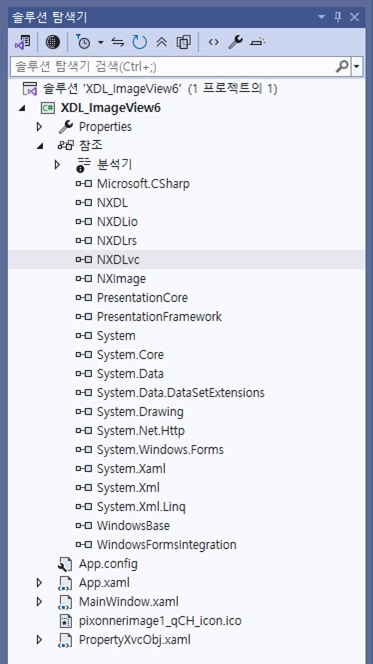Click inside the Solution Explorer search box
The width and height of the screenshot is (373, 664).
pos(174,66)
